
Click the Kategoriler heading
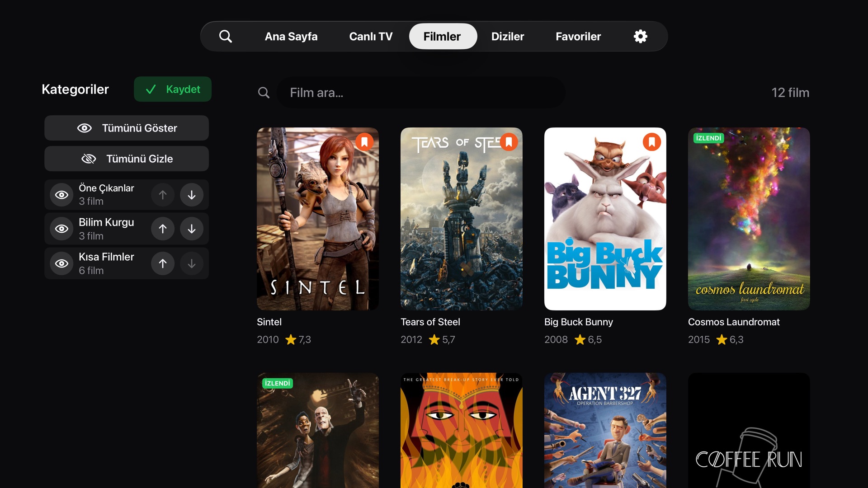[x=75, y=89]
